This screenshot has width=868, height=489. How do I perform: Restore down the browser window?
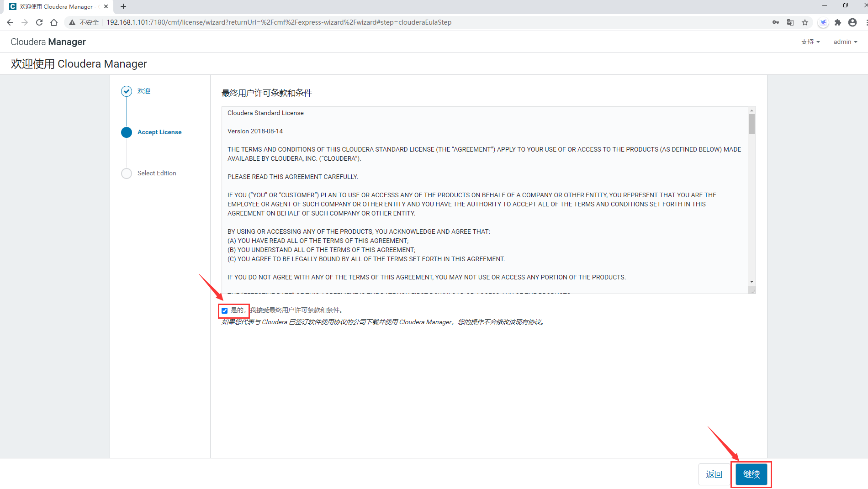click(846, 5)
